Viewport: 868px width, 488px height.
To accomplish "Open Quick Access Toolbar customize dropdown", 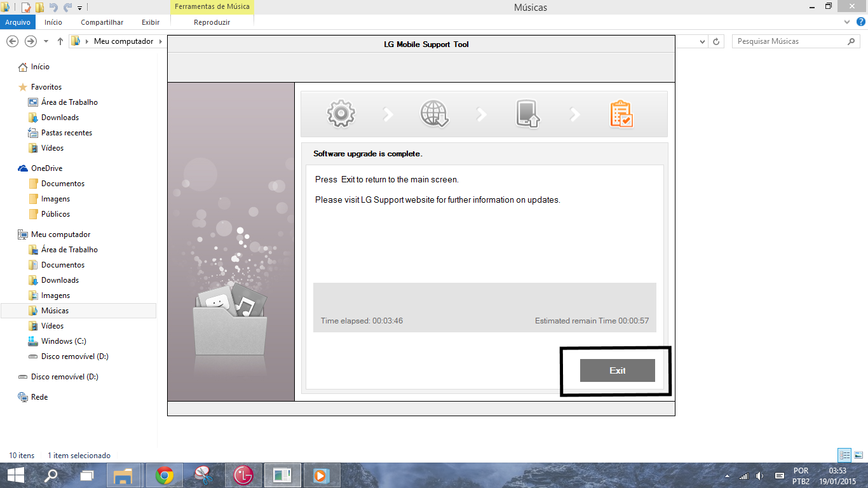I will click(x=79, y=8).
